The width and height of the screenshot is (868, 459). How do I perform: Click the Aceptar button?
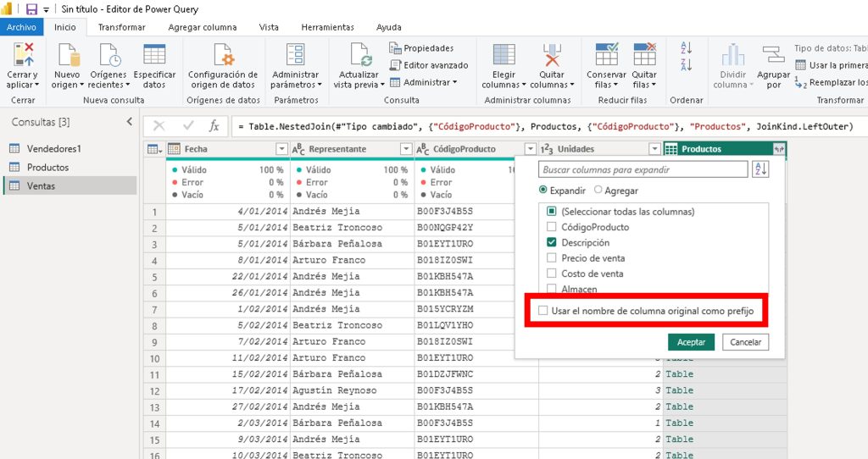point(691,342)
